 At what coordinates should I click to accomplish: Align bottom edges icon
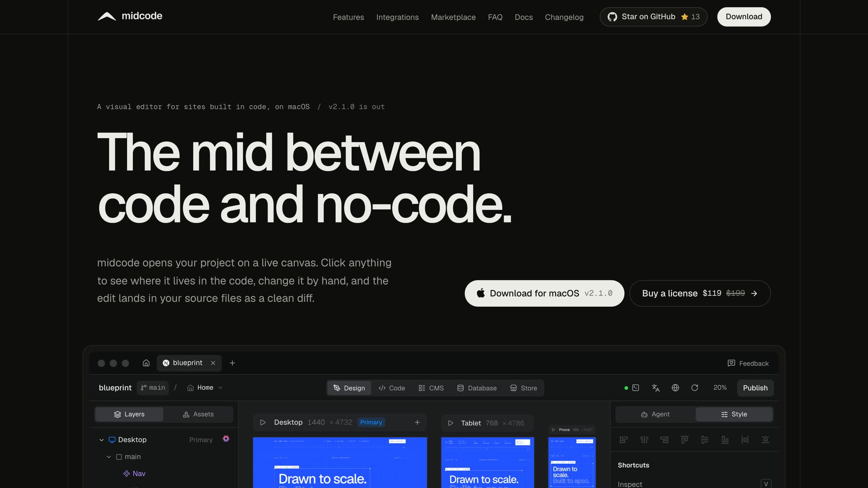725,440
